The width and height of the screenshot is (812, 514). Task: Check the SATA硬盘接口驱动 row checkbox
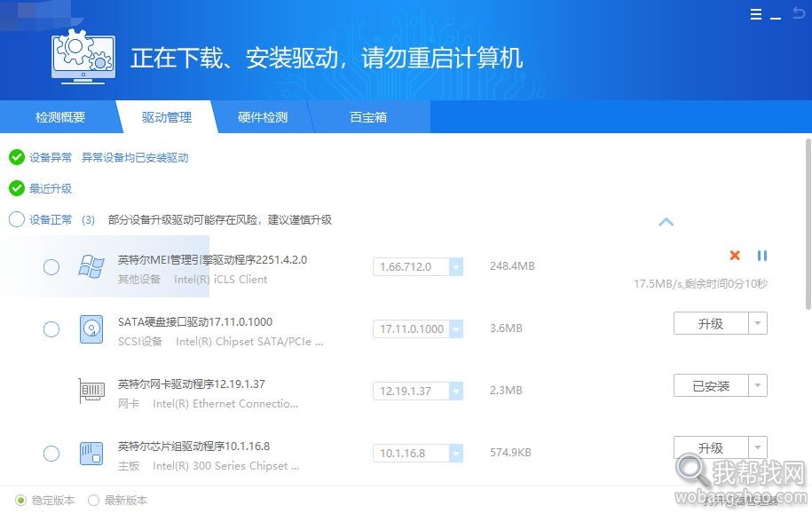(x=51, y=329)
